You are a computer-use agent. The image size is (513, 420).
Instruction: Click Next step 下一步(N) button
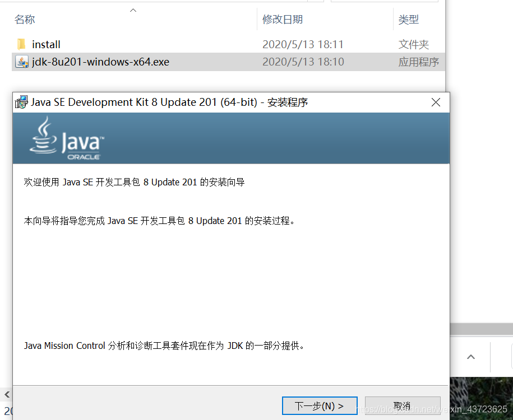(x=320, y=405)
